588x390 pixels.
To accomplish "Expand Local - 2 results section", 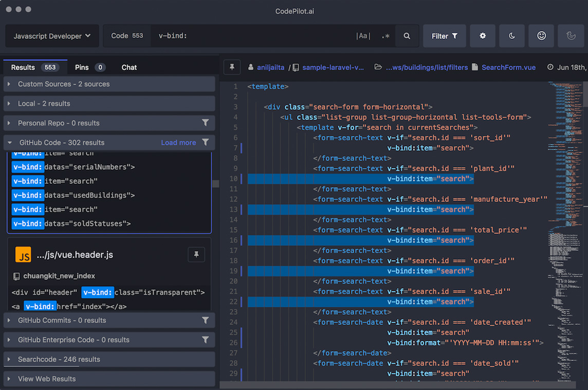I will tap(109, 103).
